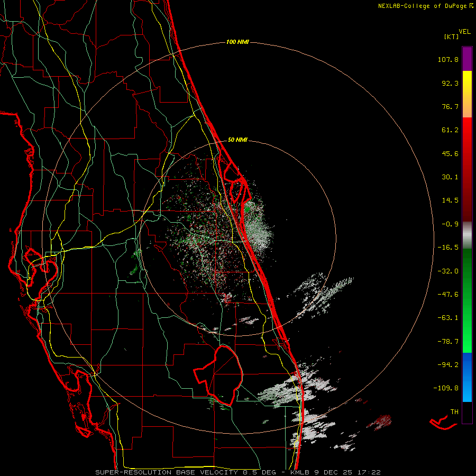Viewport: 476px width, 476px height.
Task: Click the Super-Resolution Base Velocity caption text
Action: point(238,472)
